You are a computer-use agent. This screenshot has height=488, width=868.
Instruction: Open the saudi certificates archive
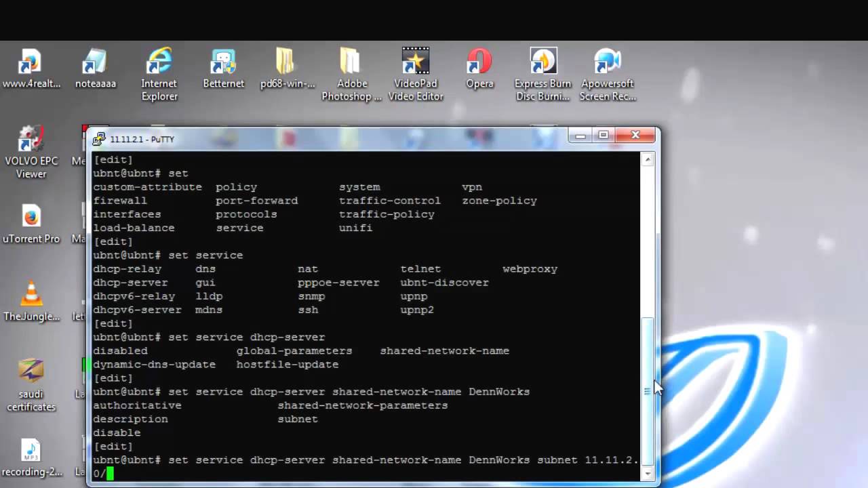tap(31, 385)
